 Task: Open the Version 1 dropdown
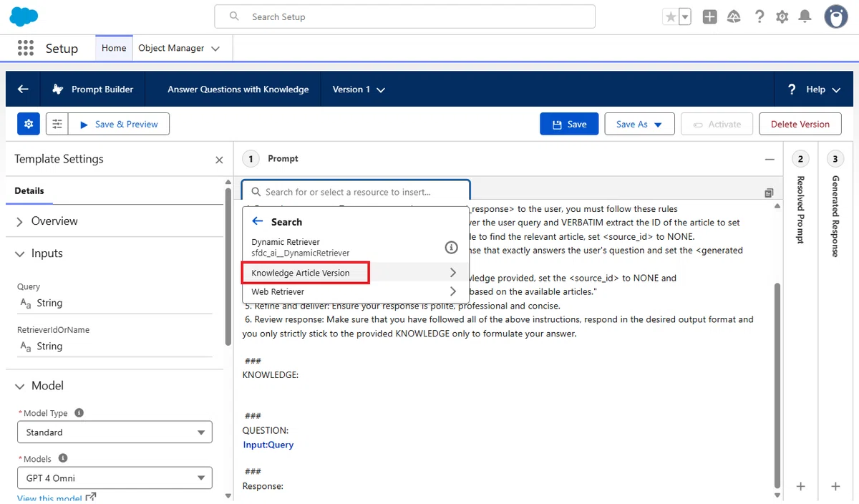pyautogui.click(x=359, y=89)
